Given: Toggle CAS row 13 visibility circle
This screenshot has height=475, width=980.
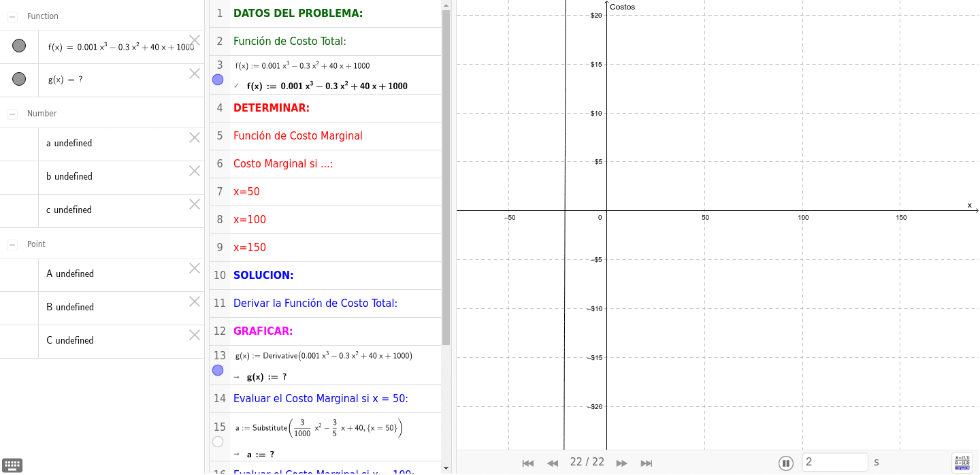Looking at the screenshot, I should [x=218, y=370].
